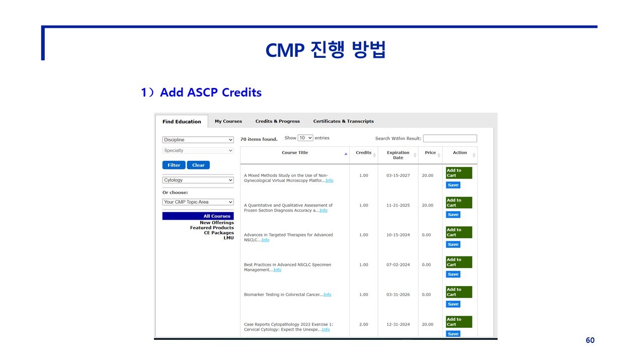The height and width of the screenshot is (362, 644).
Task: Open Info link for Frozen Section Diagnosis course
Action: (x=324, y=211)
